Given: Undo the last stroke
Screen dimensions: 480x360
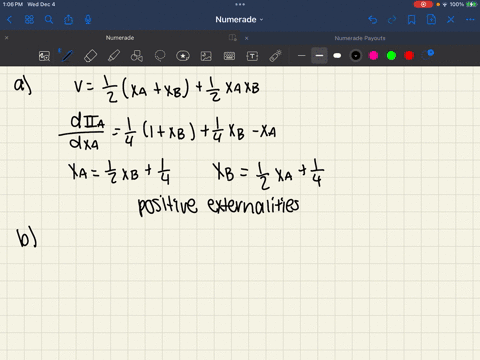Looking at the screenshot, I should 373,20.
